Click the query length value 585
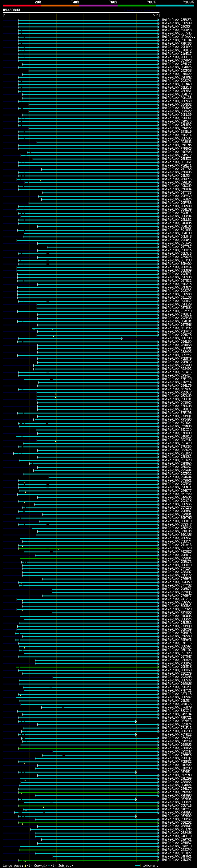Viewport: 197px width, 868px height. tap(155, 15)
